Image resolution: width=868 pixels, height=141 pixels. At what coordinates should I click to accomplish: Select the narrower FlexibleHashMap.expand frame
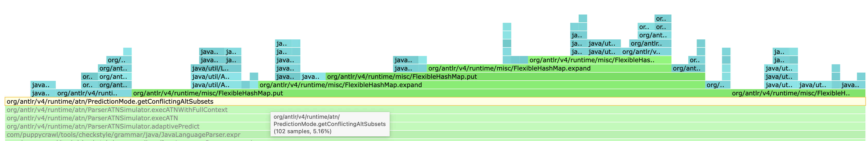[549, 68]
